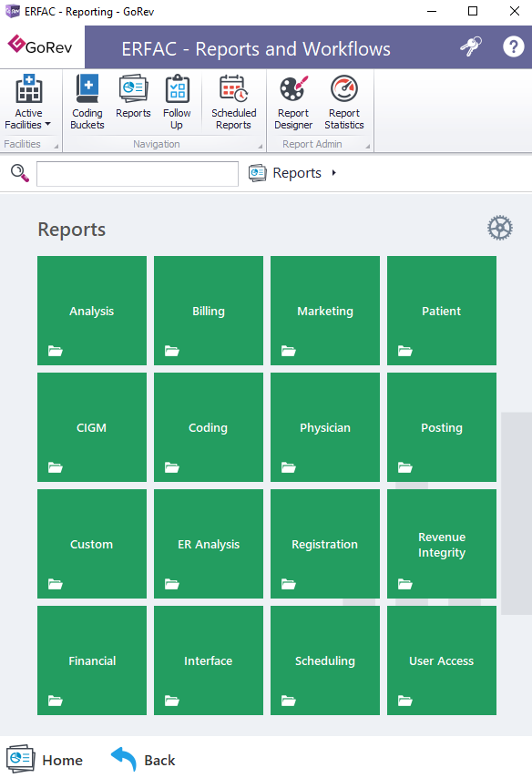Open the Analysis report folder
Viewport: 532px width, 778px height.
[92, 311]
